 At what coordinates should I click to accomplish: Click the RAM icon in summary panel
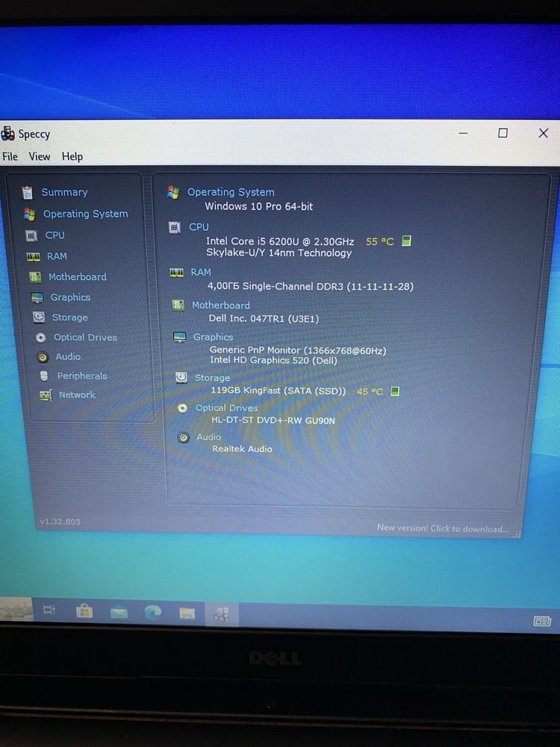click(x=177, y=273)
